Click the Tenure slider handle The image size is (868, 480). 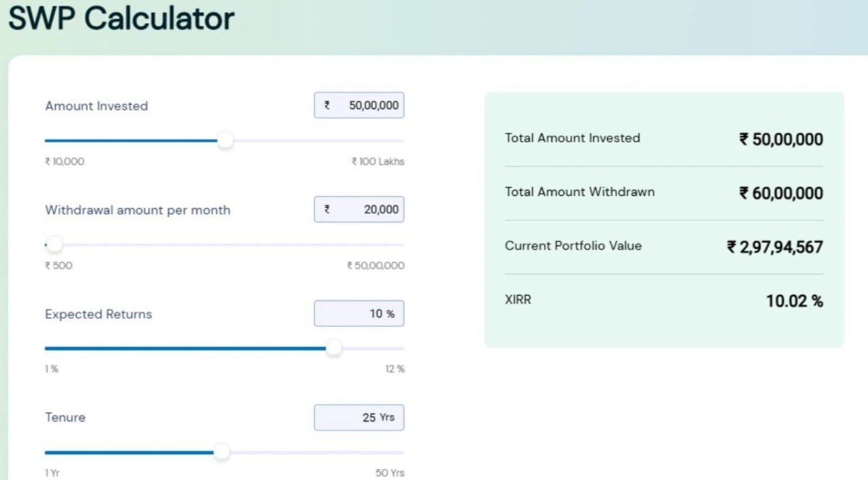(x=223, y=452)
